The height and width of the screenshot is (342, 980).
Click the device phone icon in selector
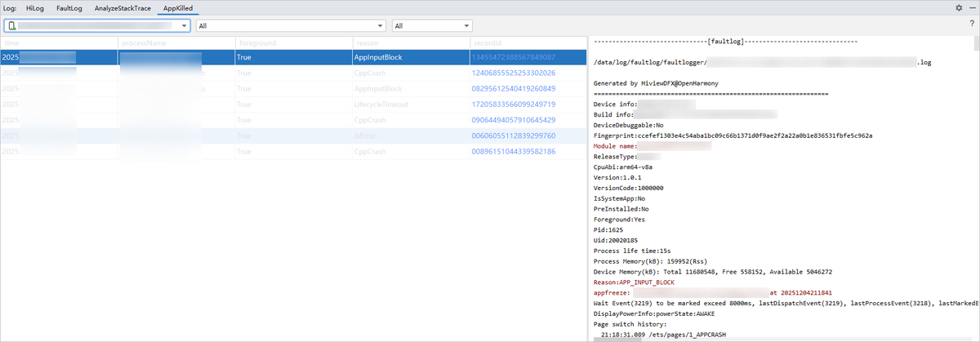click(x=12, y=26)
